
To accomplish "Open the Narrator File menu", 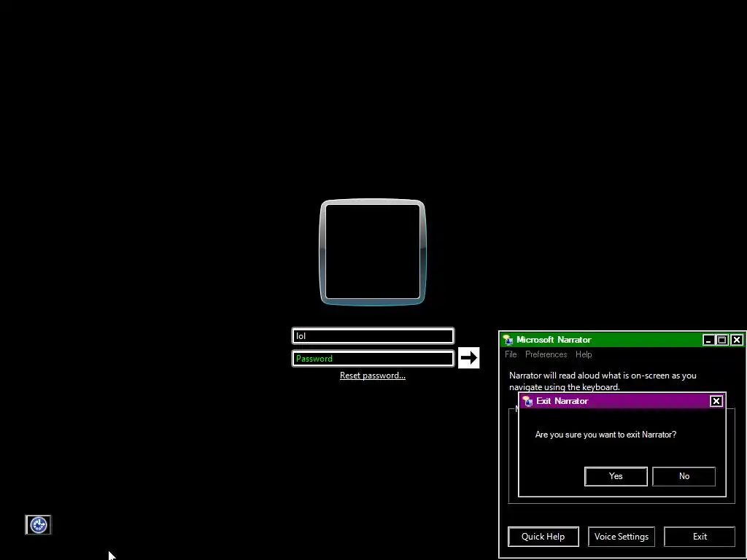I will (511, 354).
